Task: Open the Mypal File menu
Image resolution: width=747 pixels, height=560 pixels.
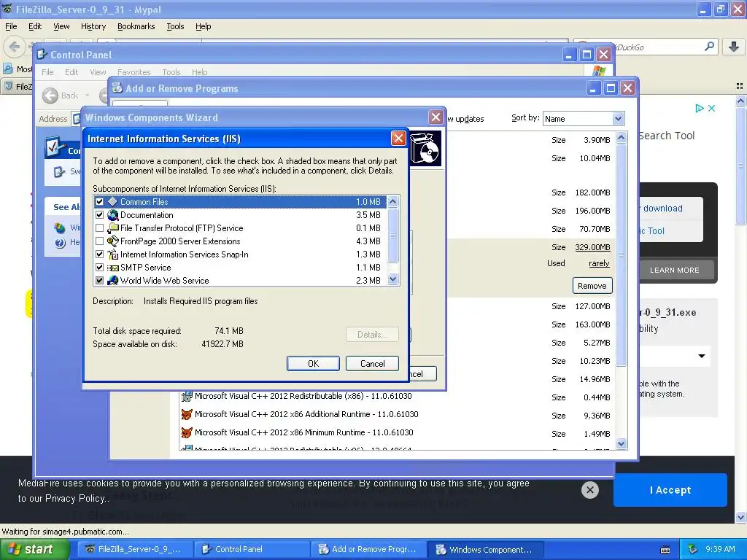Action: [x=11, y=26]
